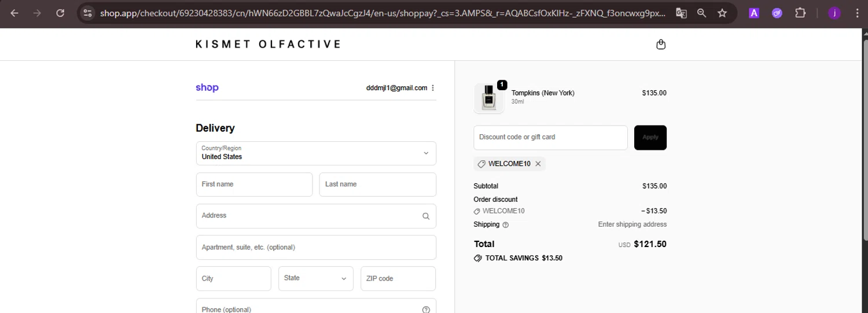Open the Chrome profile avatar

click(x=834, y=13)
